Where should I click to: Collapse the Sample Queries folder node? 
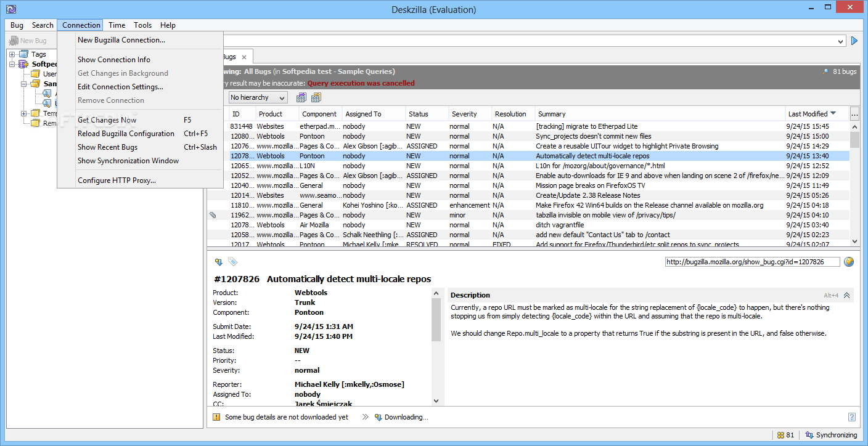point(24,84)
